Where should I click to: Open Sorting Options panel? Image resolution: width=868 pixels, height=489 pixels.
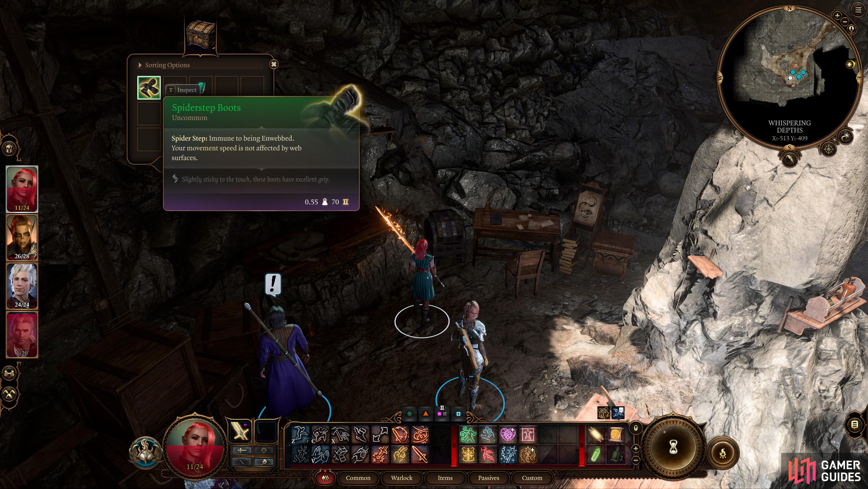pyautogui.click(x=167, y=65)
